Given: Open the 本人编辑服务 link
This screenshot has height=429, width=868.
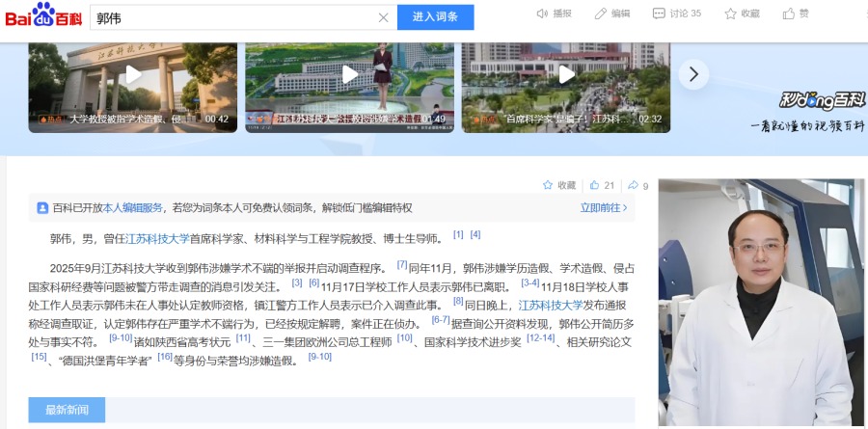Looking at the screenshot, I should [133, 207].
